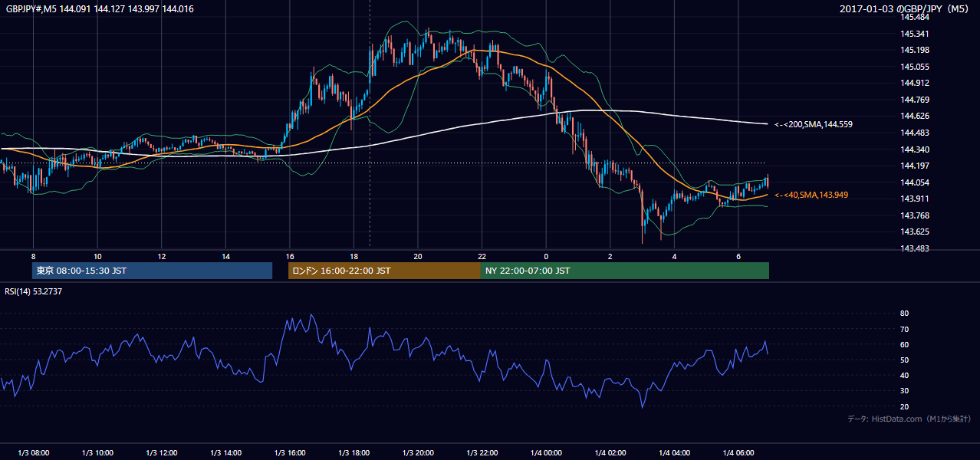Click the RSI 30 level label
Screen dimensions: 980x460
click(904, 392)
